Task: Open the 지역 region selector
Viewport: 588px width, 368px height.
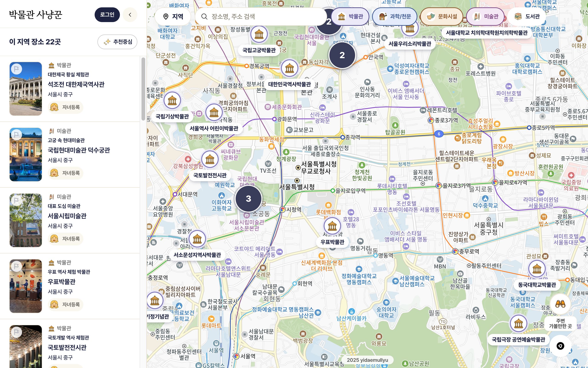Action: tap(173, 17)
